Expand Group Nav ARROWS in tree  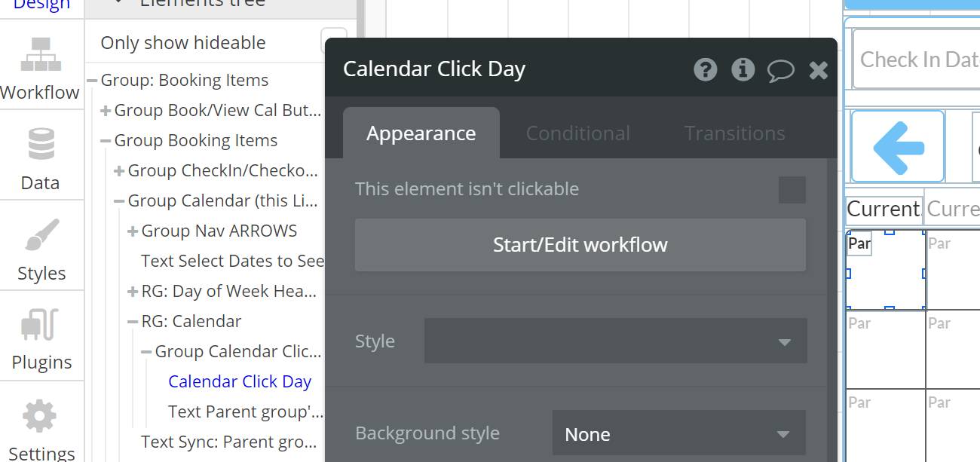tap(133, 231)
